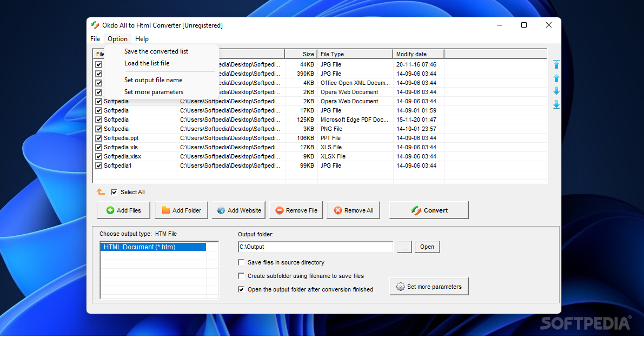Select the XLSX File type cell

[x=333, y=156]
